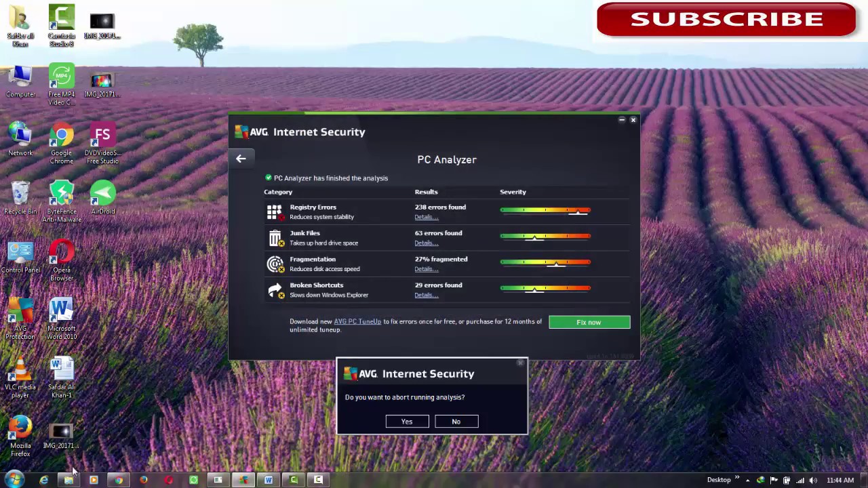Open Details for Broken Shortcuts

(x=427, y=295)
